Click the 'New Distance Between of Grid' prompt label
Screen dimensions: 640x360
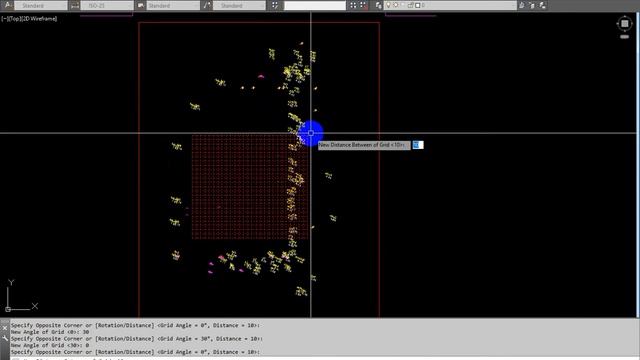[x=364, y=145]
